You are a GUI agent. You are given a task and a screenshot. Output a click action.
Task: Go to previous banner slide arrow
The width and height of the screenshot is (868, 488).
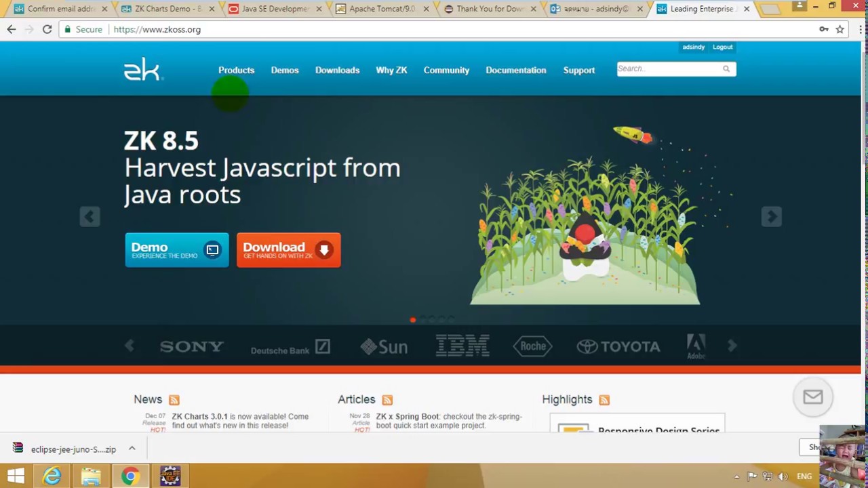pos(90,216)
